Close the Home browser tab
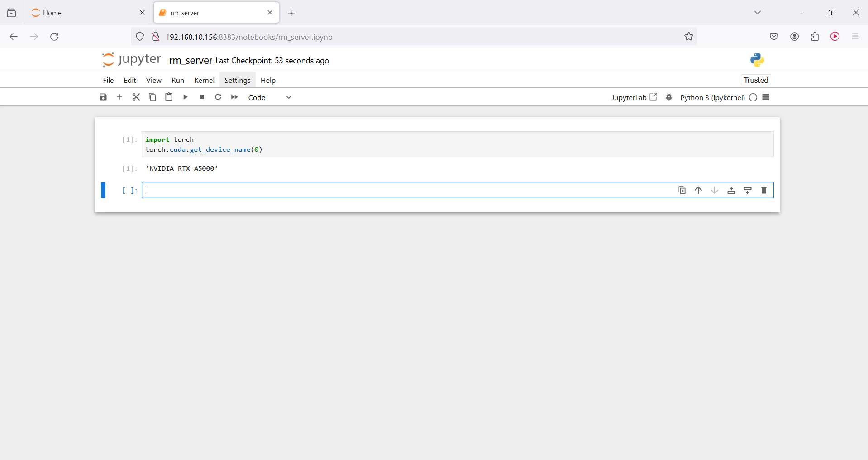This screenshot has width=868, height=460. coord(142,13)
